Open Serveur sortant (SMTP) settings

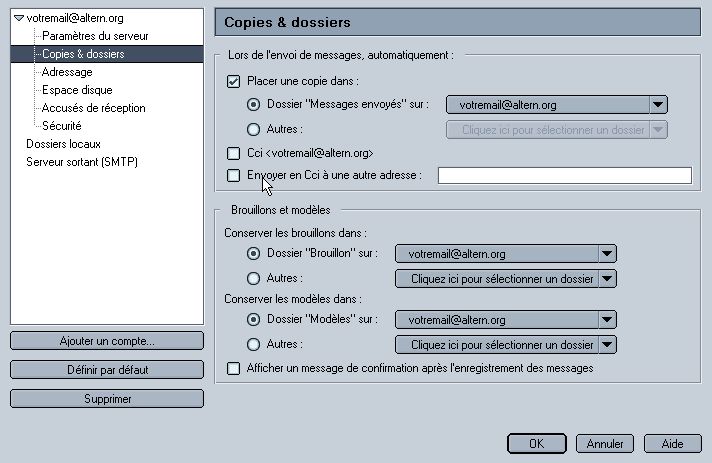82,162
